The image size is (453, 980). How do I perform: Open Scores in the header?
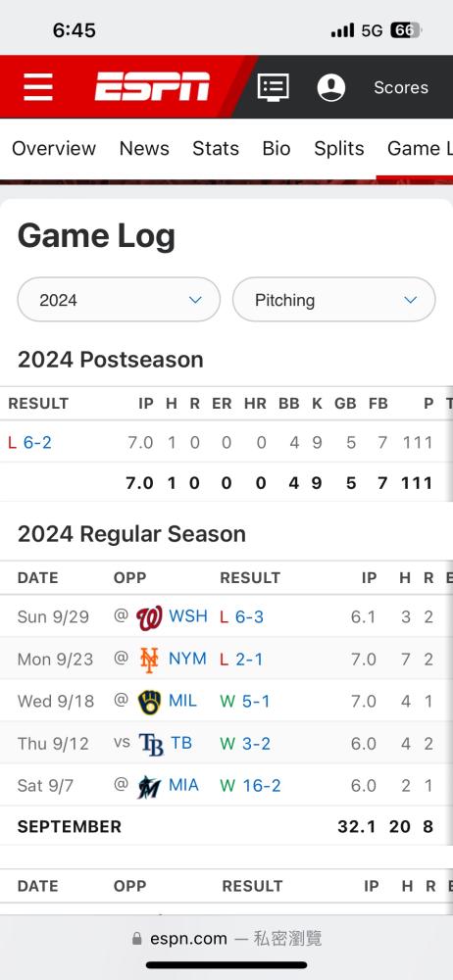coord(401,87)
